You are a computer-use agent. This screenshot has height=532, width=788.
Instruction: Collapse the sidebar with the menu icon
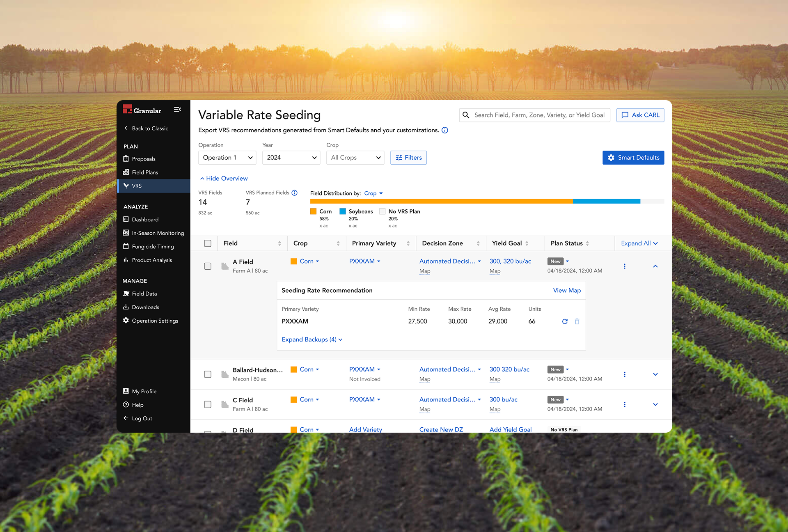177,110
